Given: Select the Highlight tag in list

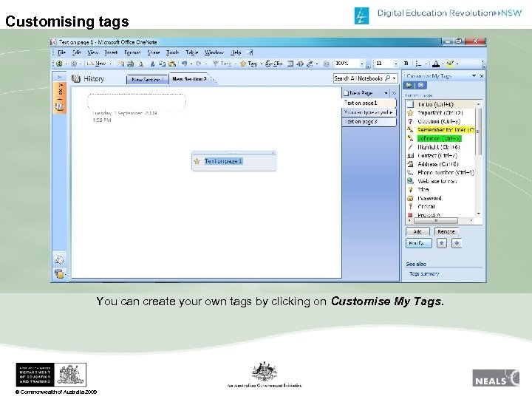Looking at the screenshot, I should (x=440, y=147).
